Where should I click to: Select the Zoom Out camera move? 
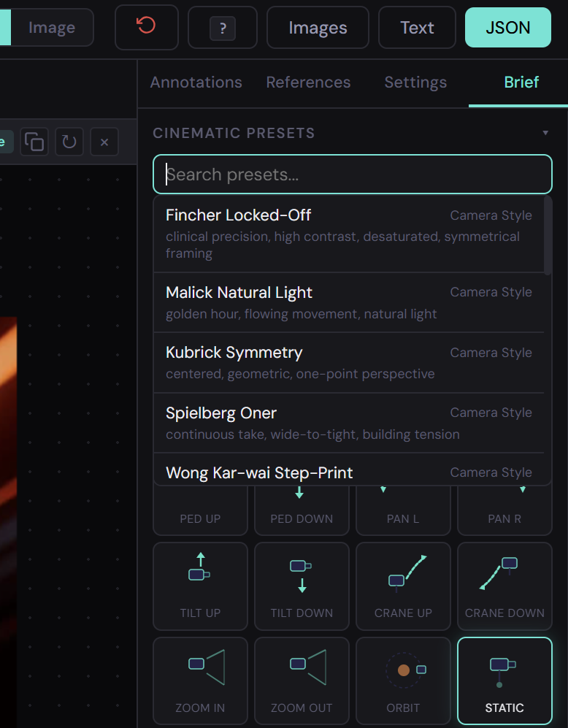[x=302, y=681]
